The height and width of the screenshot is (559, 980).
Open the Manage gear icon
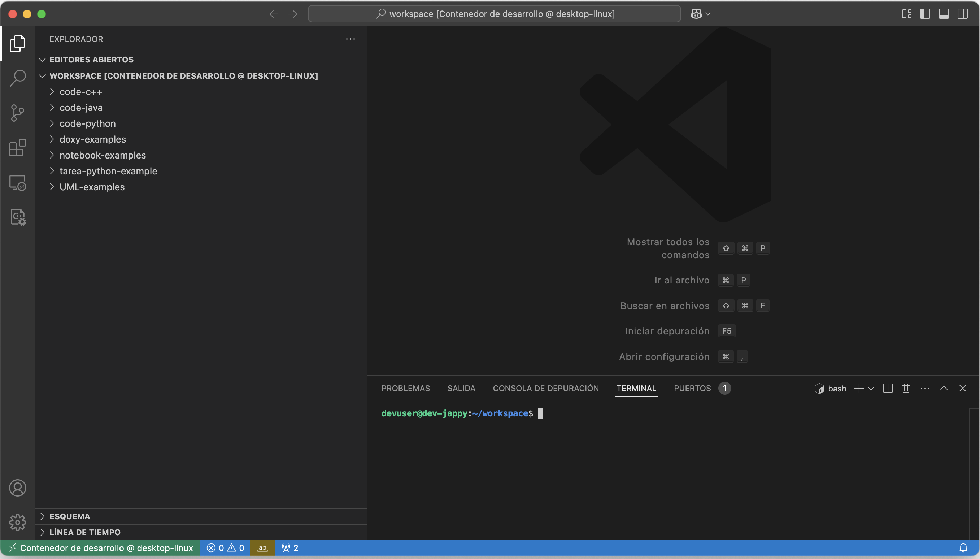tap(18, 523)
